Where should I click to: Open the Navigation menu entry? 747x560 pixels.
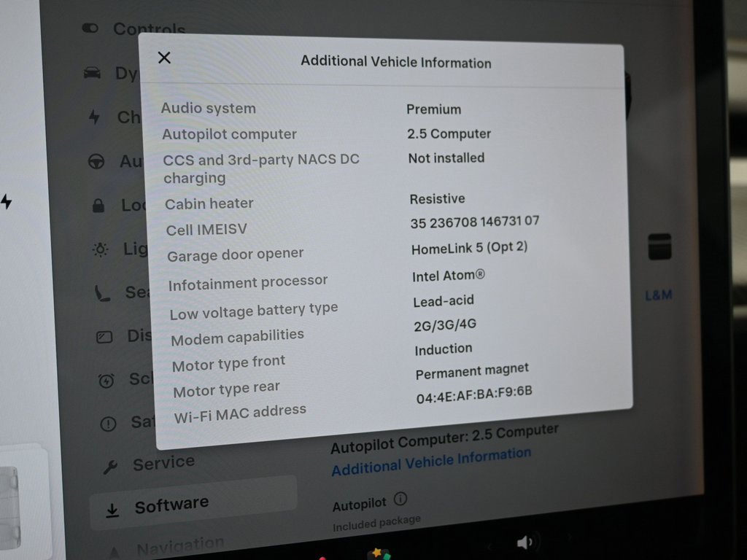pyautogui.click(x=180, y=543)
